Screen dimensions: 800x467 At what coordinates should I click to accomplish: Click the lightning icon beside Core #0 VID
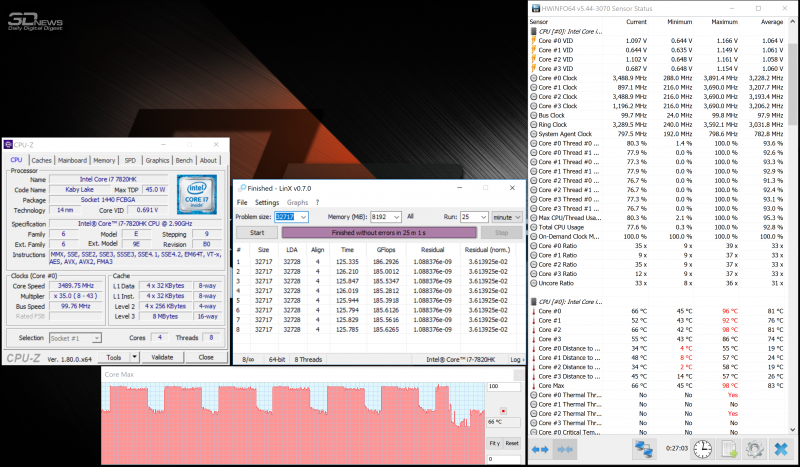534,40
